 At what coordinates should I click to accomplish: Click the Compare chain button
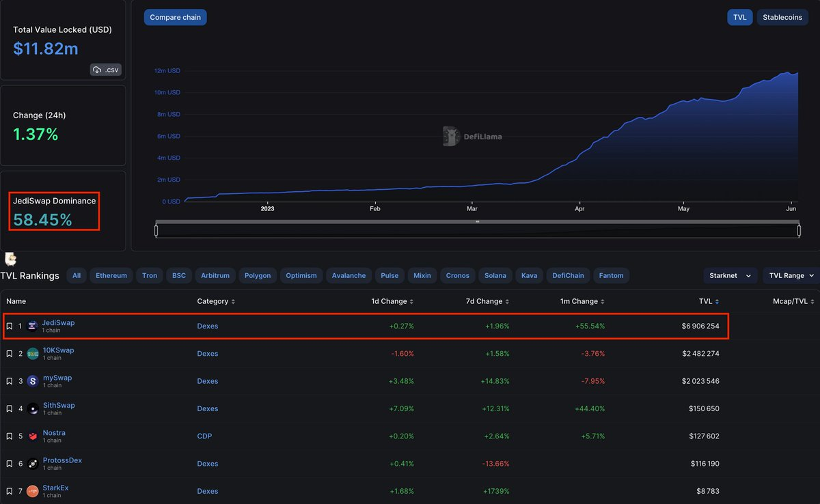click(x=175, y=17)
